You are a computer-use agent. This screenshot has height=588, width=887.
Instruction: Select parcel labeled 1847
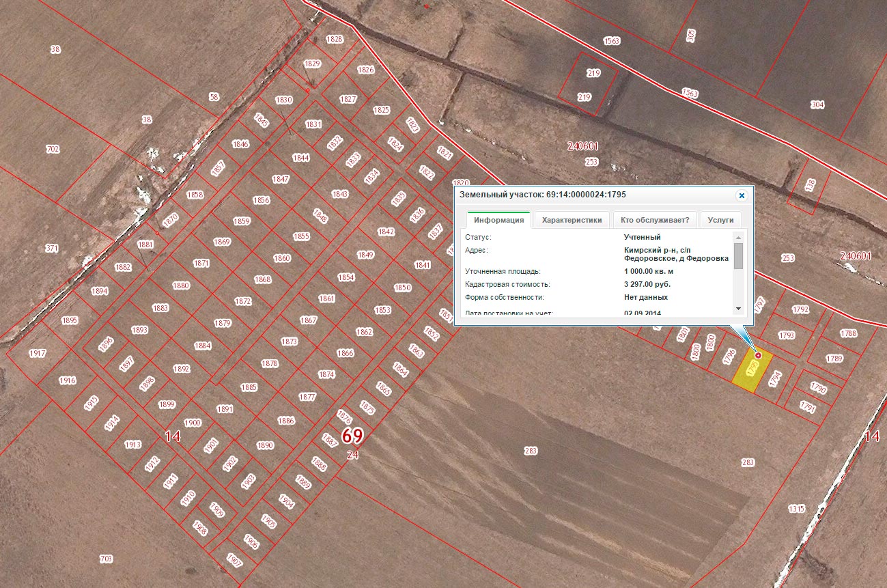pos(281,179)
